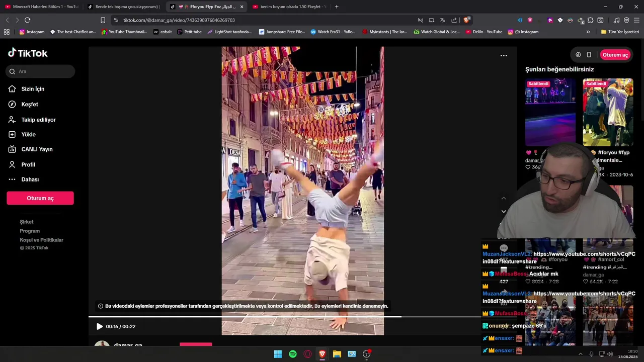Play the paused video
The width and height of the screenshot is (644, 362).
pyautogui.click(x=100, y=326)
